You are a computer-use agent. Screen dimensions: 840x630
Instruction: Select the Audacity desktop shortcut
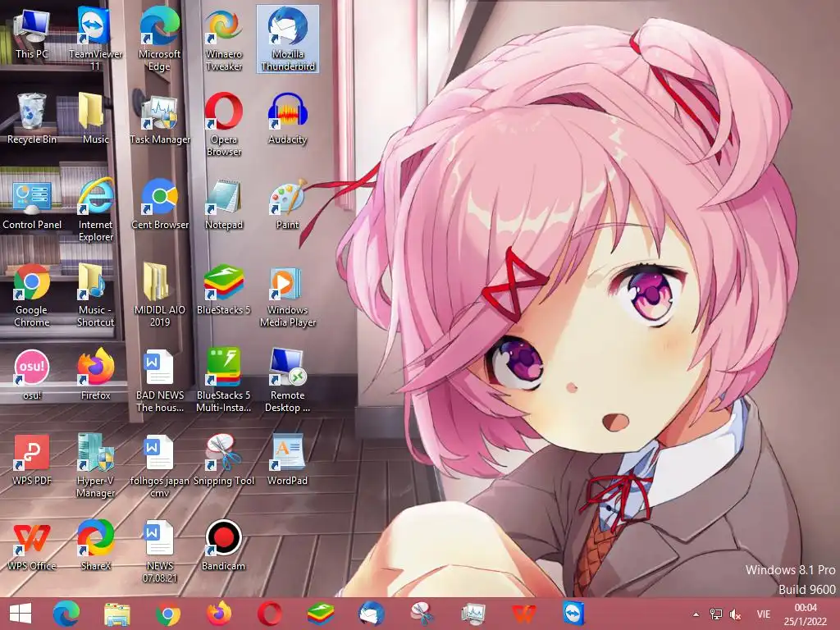coord(288,119)
